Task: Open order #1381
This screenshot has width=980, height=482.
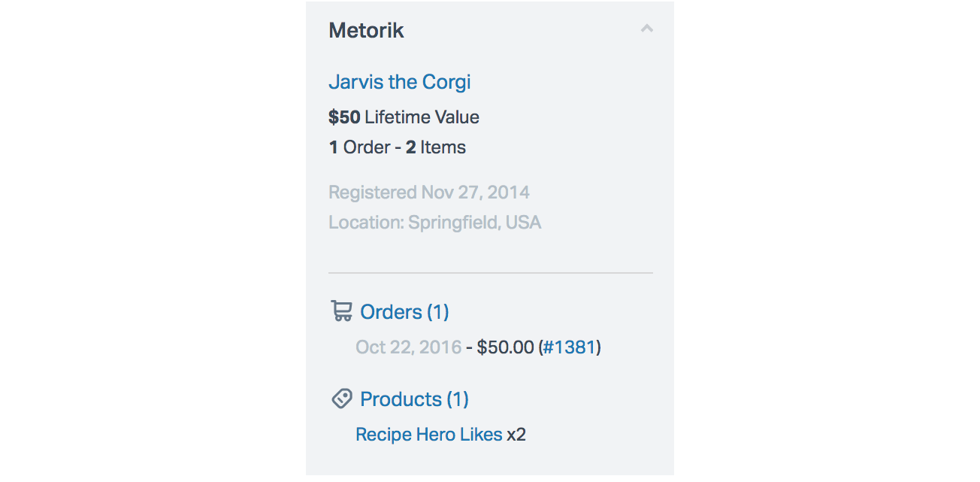Action: [570, 347]
